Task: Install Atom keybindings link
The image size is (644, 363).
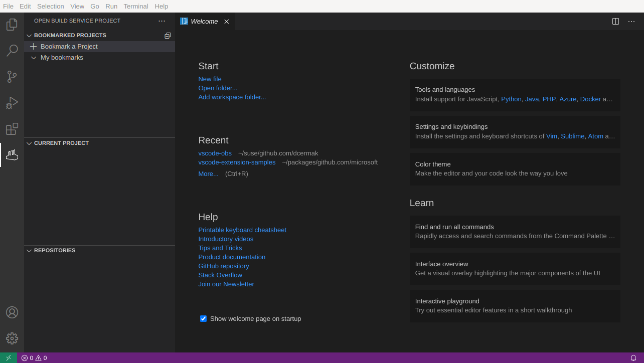Action: tap(595, 136)
